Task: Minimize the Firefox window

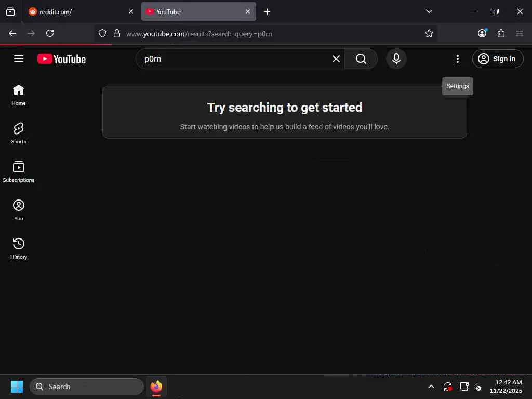Action: 472,11
